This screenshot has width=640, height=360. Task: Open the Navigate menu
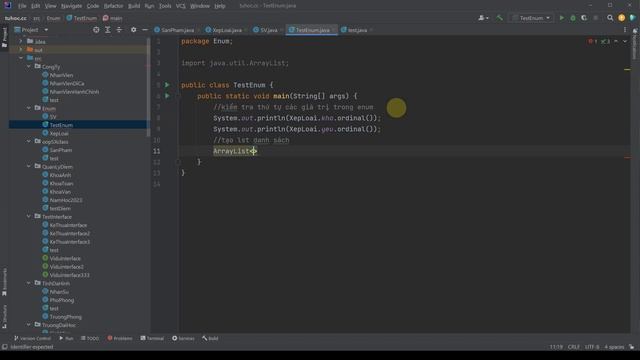(71, 6)
